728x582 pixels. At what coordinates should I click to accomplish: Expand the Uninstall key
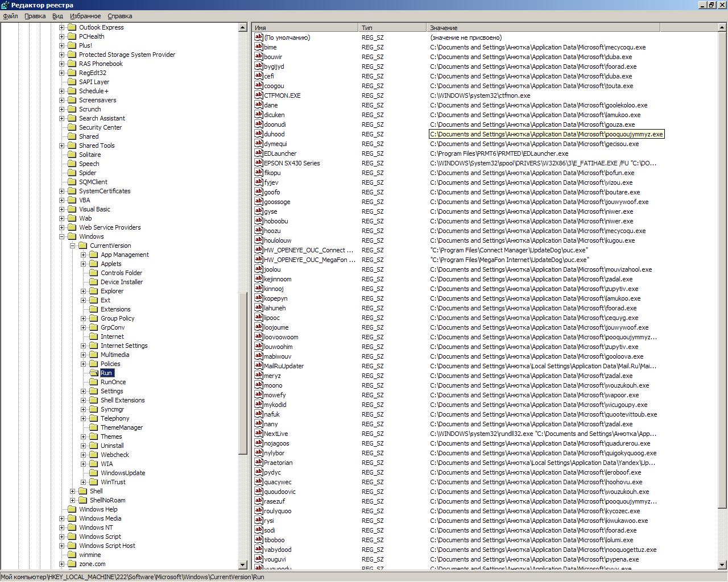coord(83,446)
